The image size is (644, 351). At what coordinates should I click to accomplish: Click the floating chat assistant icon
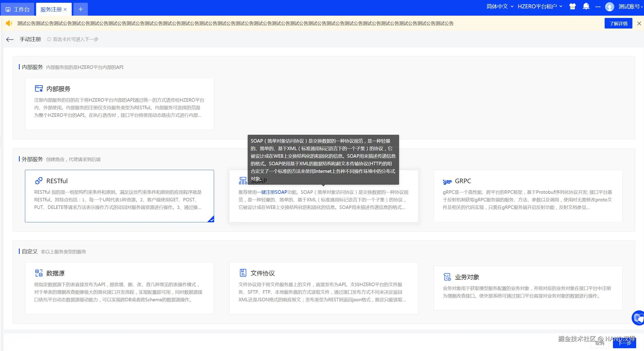coord(638,318)
